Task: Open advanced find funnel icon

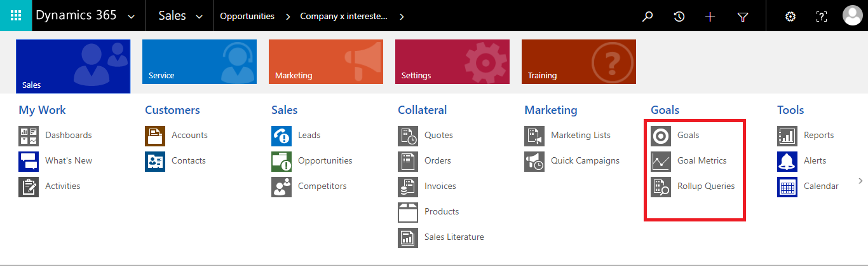Action: pos(742,17)
